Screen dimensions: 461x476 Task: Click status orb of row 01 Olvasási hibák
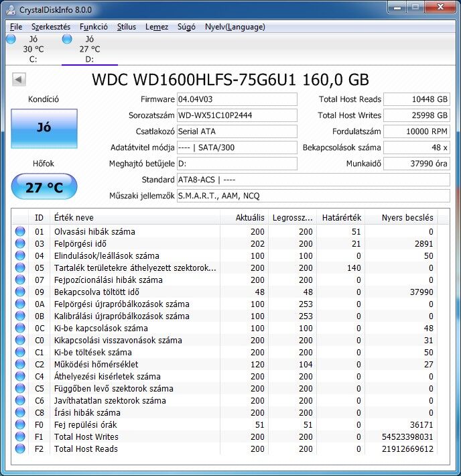tap(20, 231)
